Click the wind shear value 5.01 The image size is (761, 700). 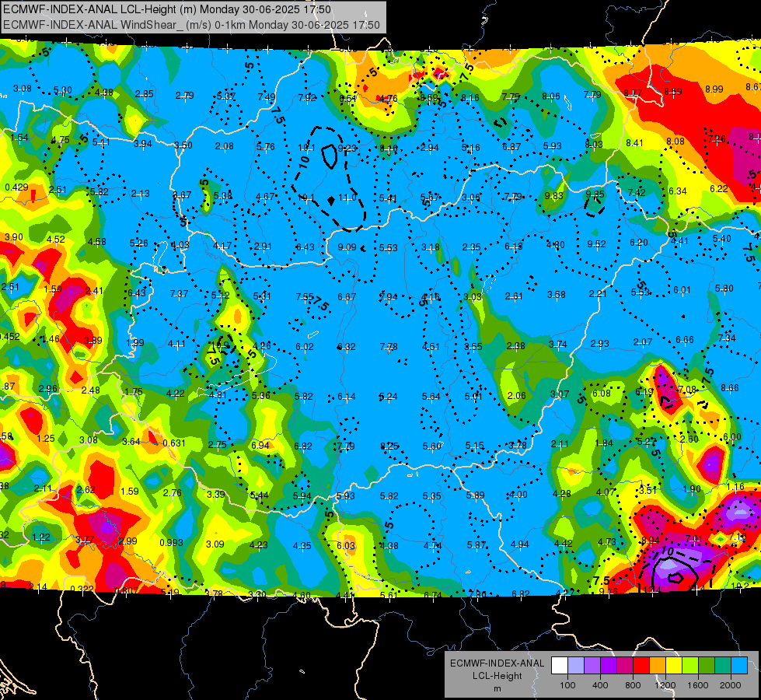click(x=473, y=397)
